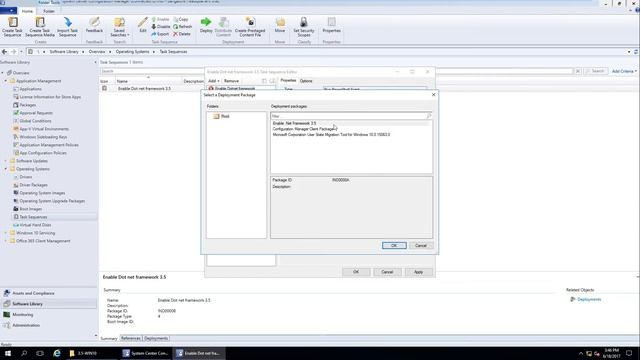The height and width of the screenshot is (360, 640).
Task: Select App-V Virtual Environments tree item
Action: 44,129
